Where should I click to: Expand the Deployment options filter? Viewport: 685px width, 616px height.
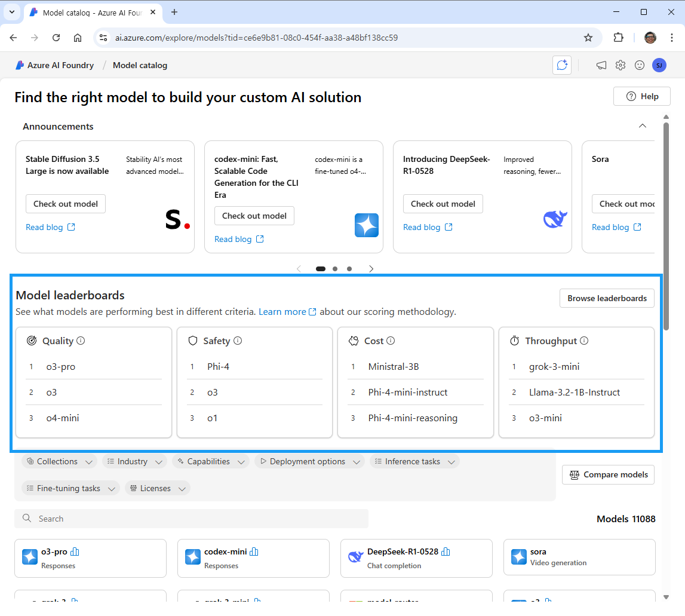click(309, 462)
